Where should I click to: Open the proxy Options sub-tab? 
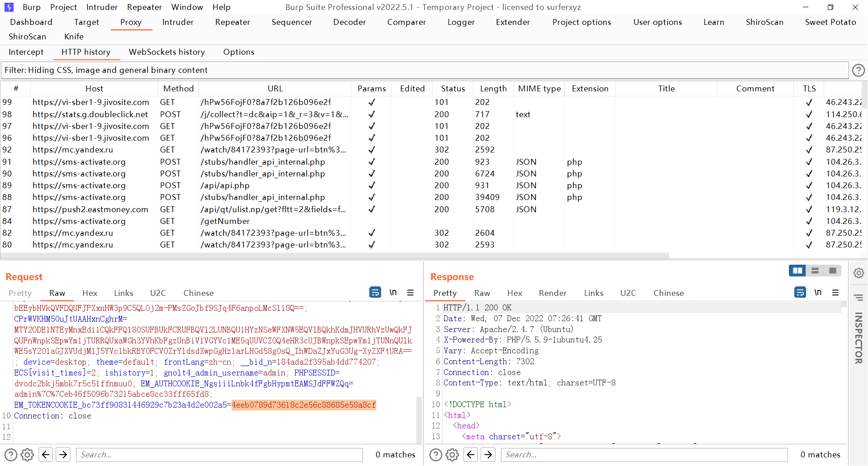pyautogui.click(x=239, y=52)
